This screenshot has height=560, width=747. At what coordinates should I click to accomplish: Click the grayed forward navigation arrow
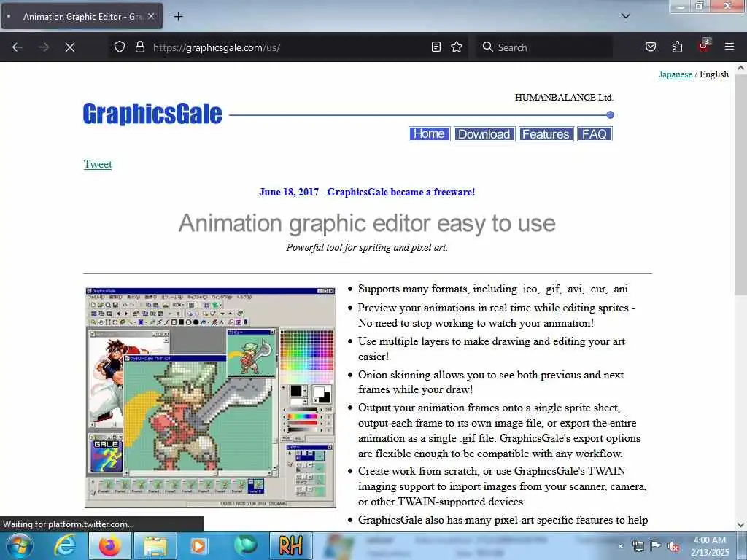pyautogui.click(x=44, y=47)
